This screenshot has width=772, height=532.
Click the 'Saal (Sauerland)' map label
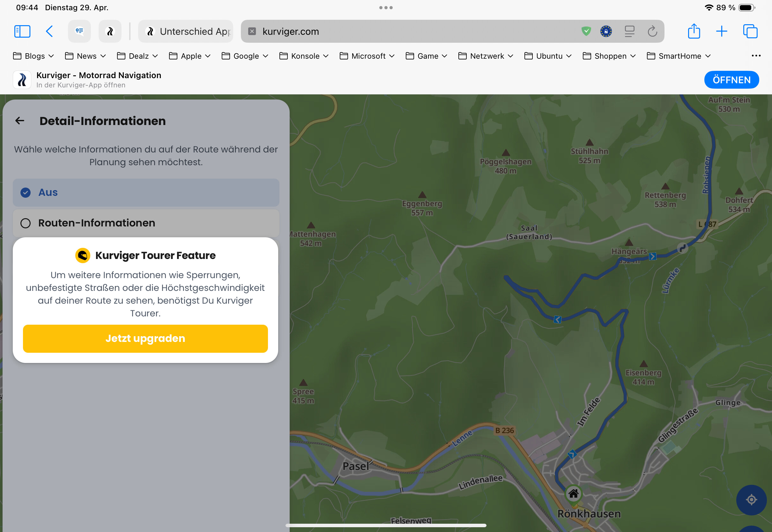pos(529,232)
